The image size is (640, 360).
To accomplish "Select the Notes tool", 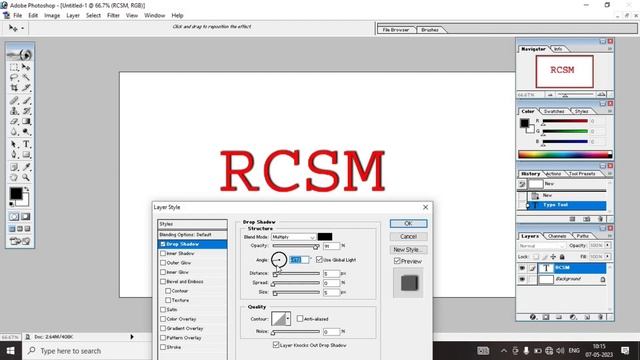I will coord(14,167).
